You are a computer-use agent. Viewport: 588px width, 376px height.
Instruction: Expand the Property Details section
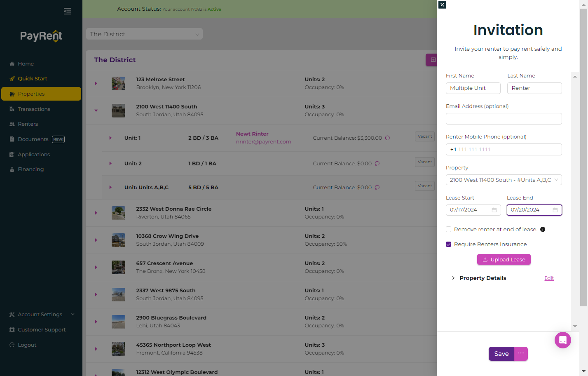point(453,278)
